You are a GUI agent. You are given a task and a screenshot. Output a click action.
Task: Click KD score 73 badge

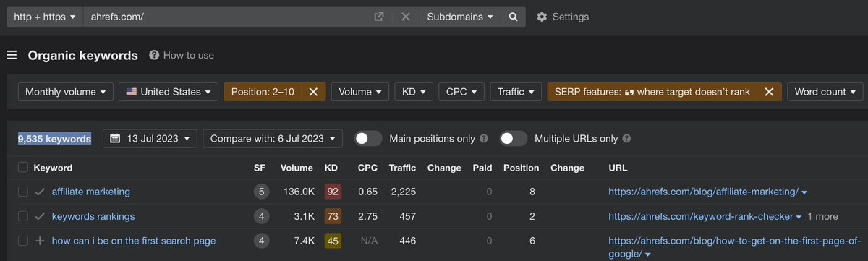point(333,216)
